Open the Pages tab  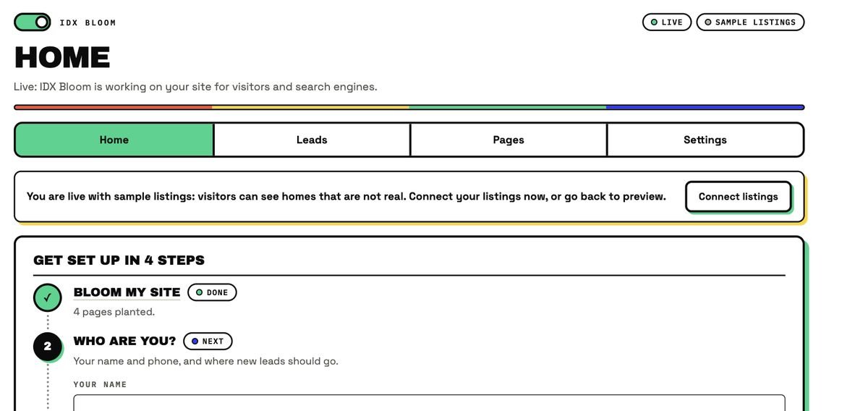pos(509,140)
